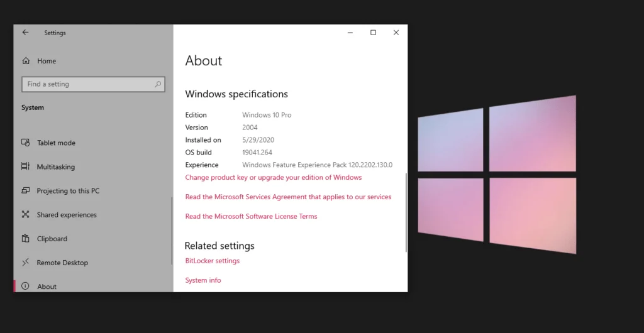Click the Remote Desktop icon

tap(25, 262)
